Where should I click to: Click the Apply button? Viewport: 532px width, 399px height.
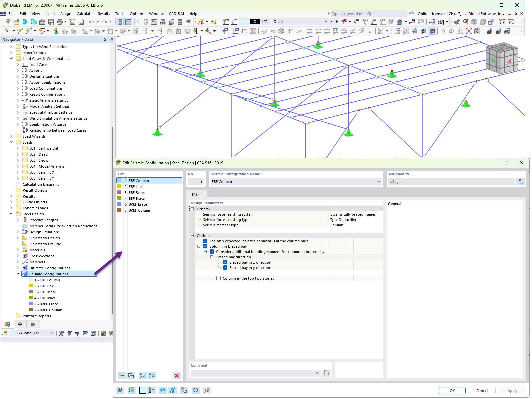(x=512, y=390)
